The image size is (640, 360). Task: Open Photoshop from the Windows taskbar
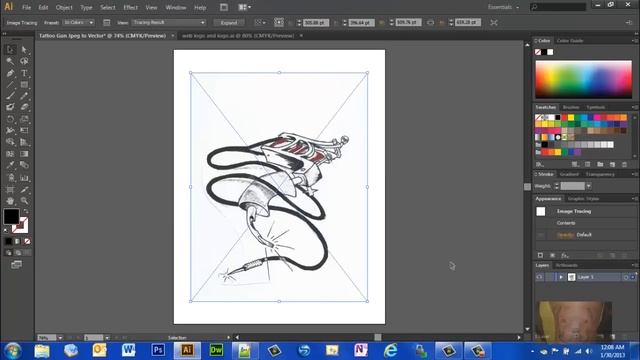coord(158,350)
